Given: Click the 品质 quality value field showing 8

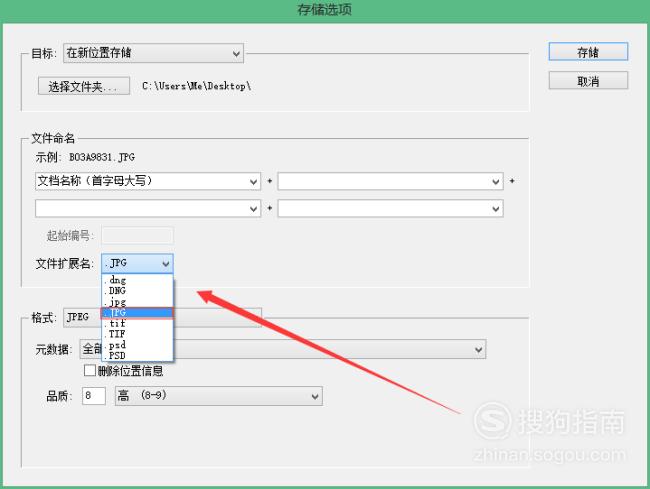Looking at the screenshot, I should click(x=94, y=396).
